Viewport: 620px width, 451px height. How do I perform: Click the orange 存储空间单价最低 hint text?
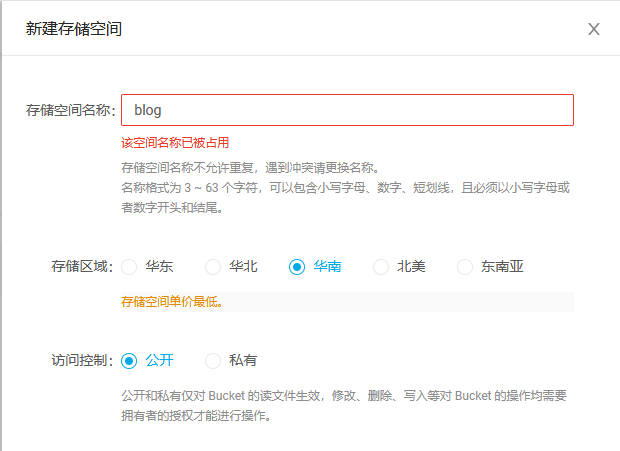pos(172,302)
